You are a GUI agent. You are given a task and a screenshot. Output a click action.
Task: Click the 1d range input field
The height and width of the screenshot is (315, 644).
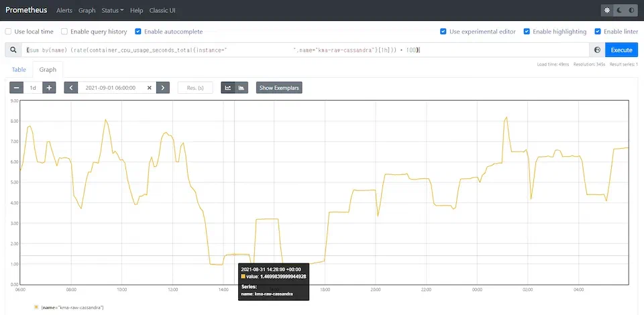[x=33, y=88]
